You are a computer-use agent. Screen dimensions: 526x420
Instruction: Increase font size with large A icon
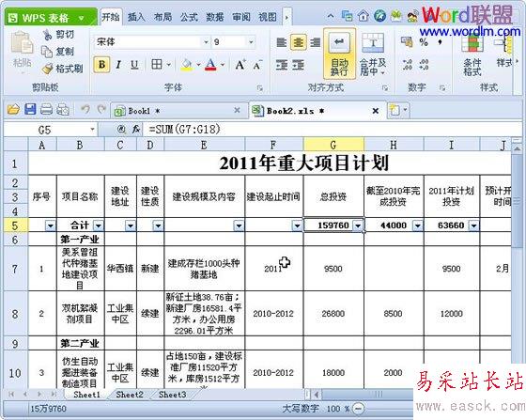click(x=240, y=65)
